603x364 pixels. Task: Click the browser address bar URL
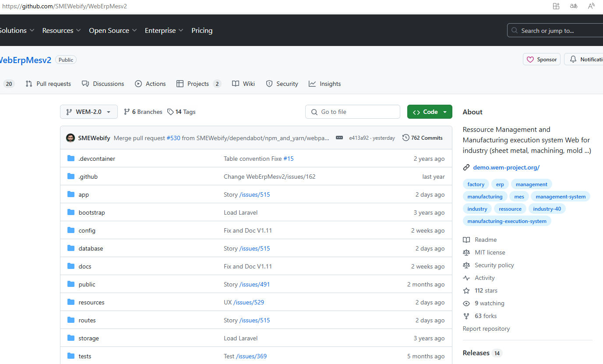[x=65, y=6]
